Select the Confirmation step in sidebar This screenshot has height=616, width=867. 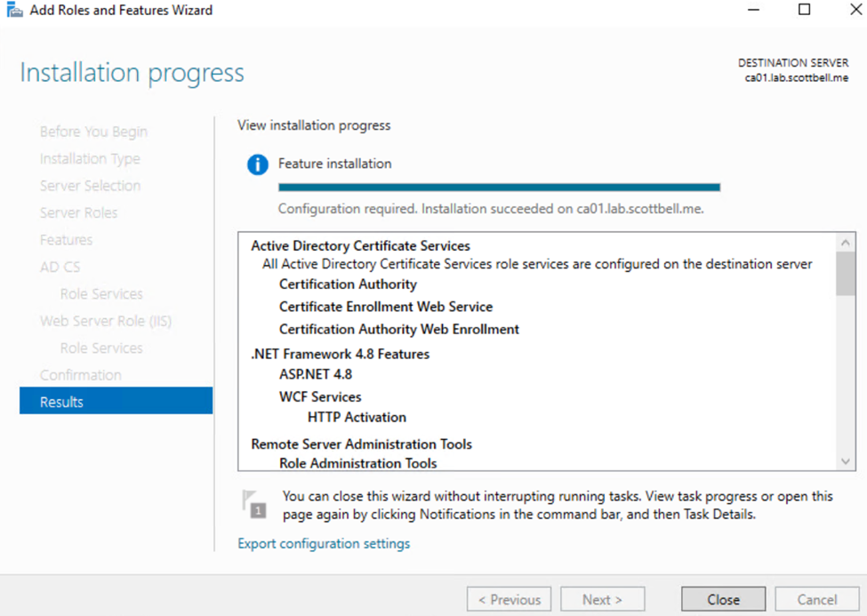[80, 375]
